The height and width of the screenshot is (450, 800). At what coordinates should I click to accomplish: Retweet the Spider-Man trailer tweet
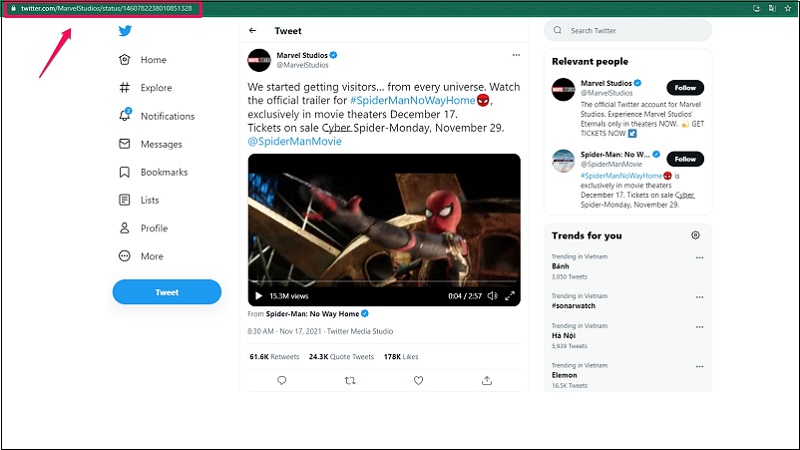pos(349,380)
